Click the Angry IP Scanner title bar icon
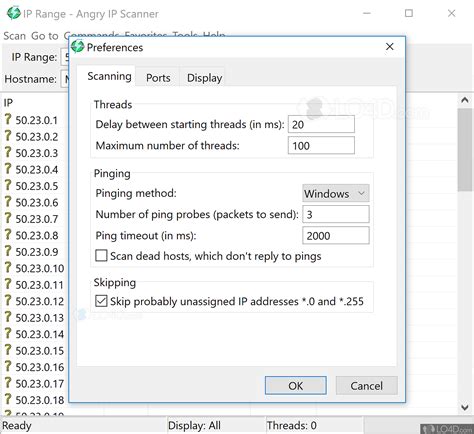This screenshot has height=434, width=474. coord(14,13)
